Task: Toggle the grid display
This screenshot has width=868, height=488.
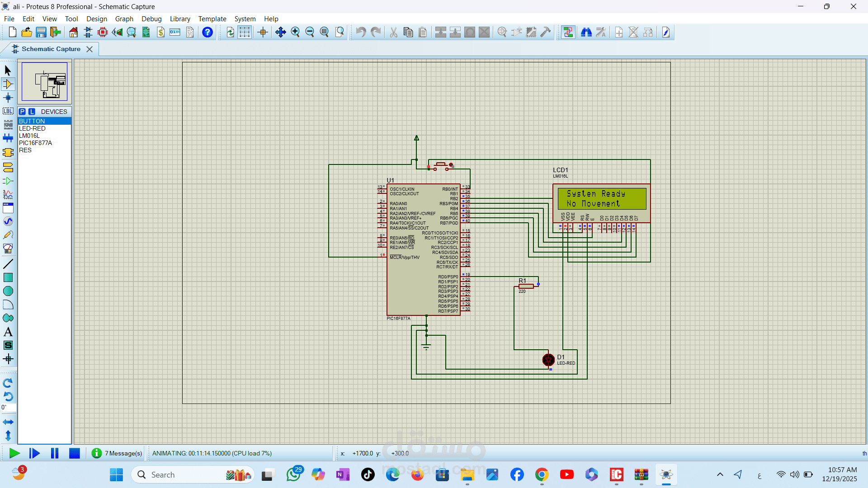Action: [x=245, y=32]
